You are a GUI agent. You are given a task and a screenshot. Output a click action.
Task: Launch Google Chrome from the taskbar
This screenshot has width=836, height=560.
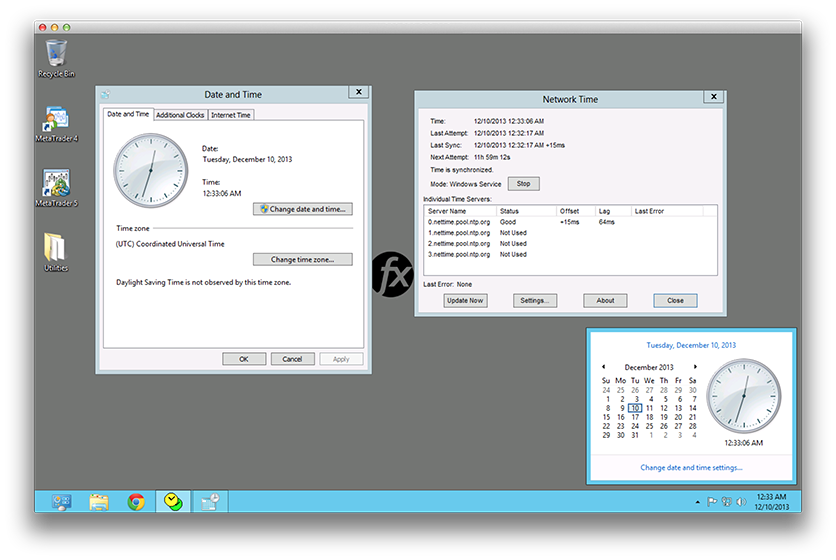136,501
